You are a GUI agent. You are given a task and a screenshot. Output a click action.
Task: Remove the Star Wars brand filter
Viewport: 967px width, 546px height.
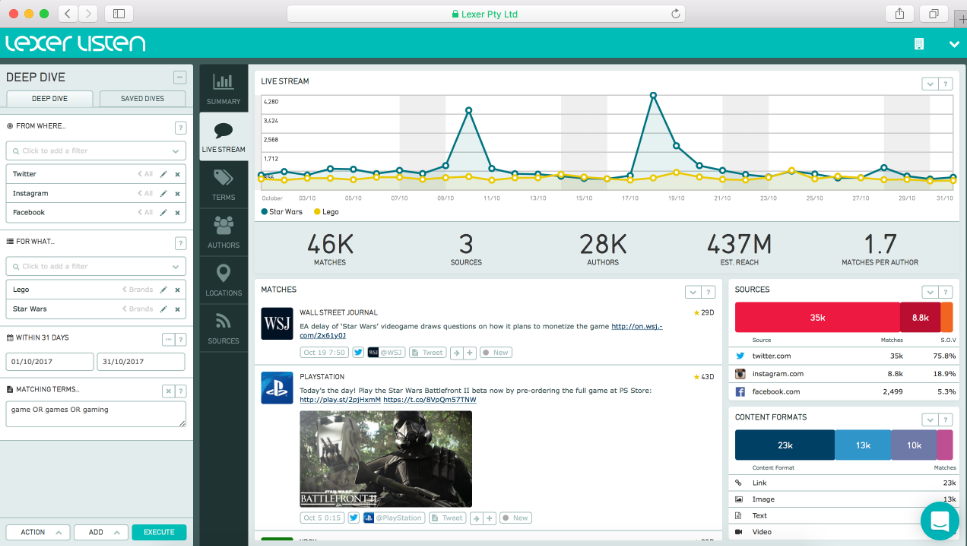178,309
